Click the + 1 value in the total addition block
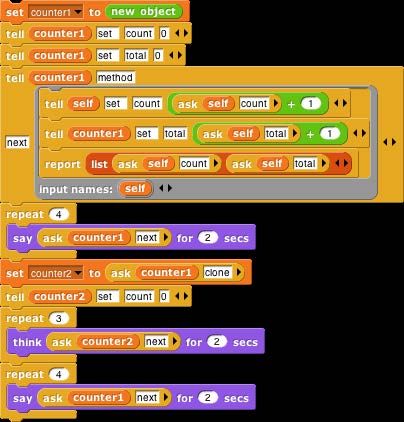 click(330, 134)
